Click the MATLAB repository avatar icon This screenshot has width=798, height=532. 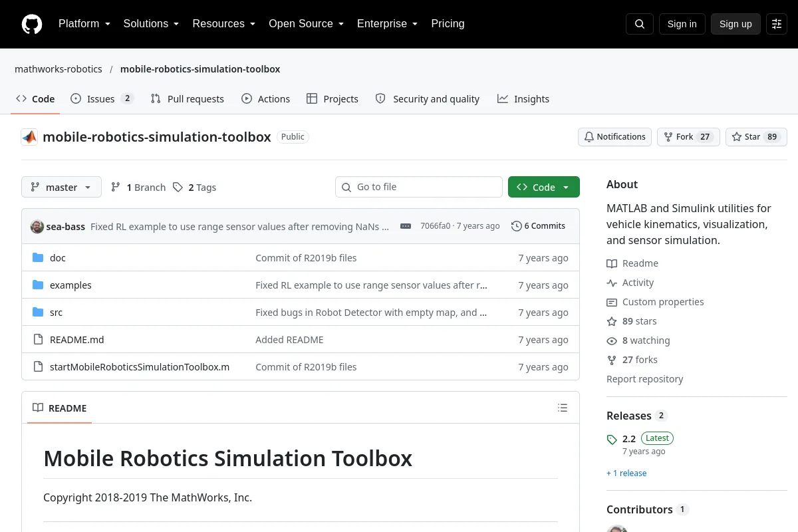29,137
